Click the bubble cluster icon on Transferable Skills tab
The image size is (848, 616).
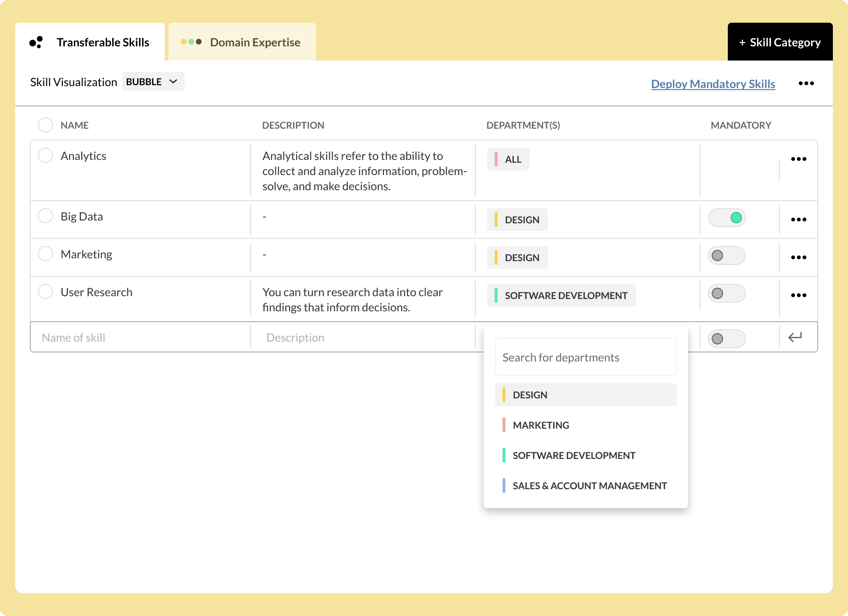[x=37, y=42]
